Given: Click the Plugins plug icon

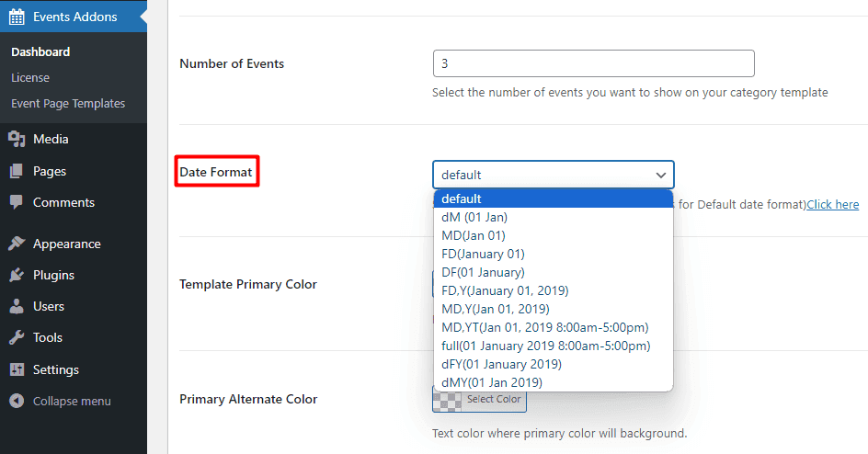Looking at the screenshot, I should tap(17, 275).
